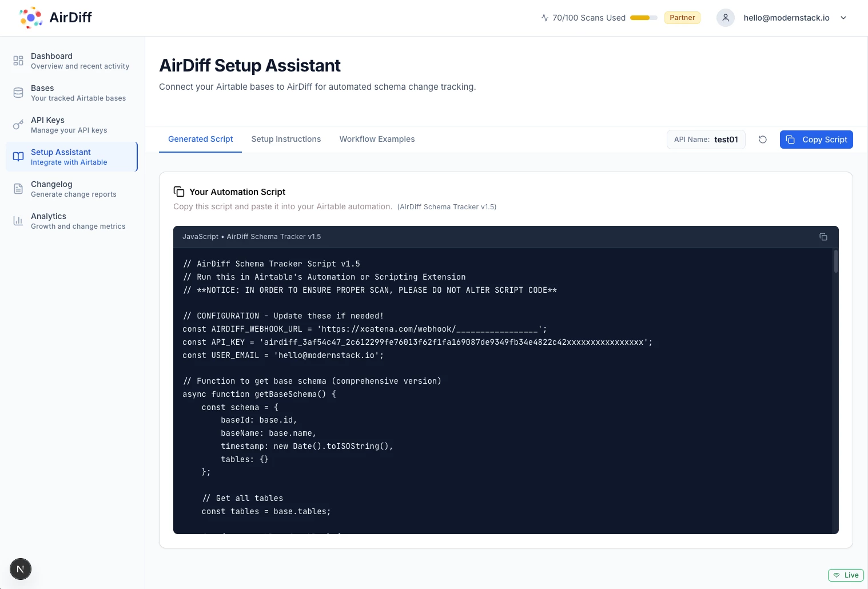Click the Analytics bar chart icon
This screenshot has height=589, width=868.
tap(18, 221)
